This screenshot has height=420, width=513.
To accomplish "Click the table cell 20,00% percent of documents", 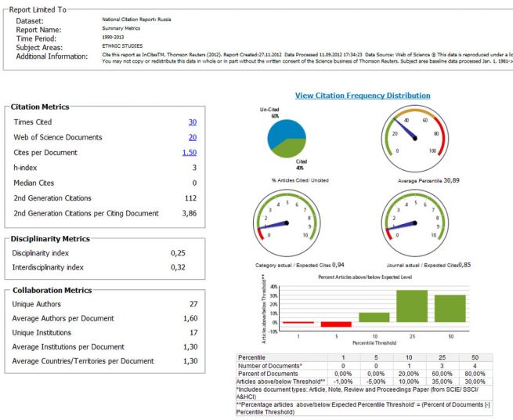I will tap(409, 374).
